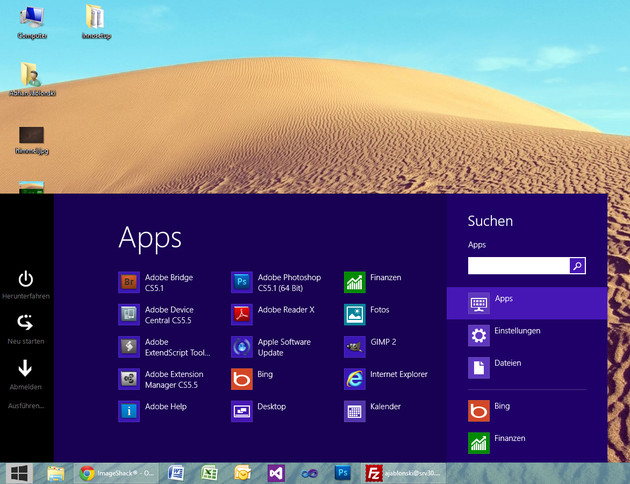Select Apps search category
Image resolution: width=630 pixels, height=484 pixels.
point(527,303)
